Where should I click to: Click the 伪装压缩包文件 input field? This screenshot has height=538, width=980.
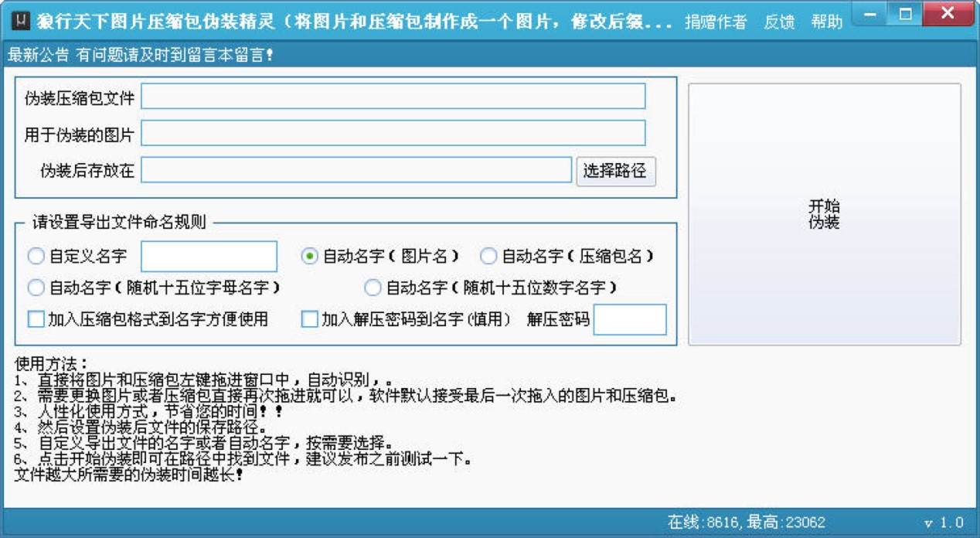(393, 97)
